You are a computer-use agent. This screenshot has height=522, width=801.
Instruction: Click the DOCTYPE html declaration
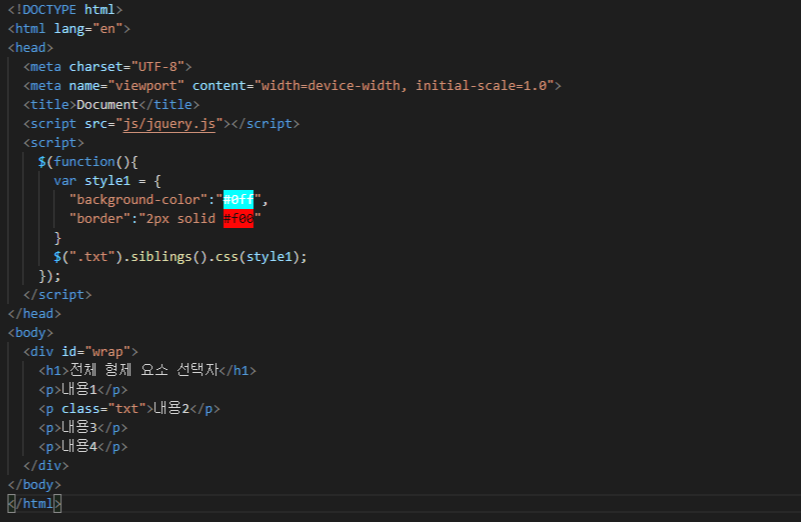pyautogui.click(x=65, y=10)
